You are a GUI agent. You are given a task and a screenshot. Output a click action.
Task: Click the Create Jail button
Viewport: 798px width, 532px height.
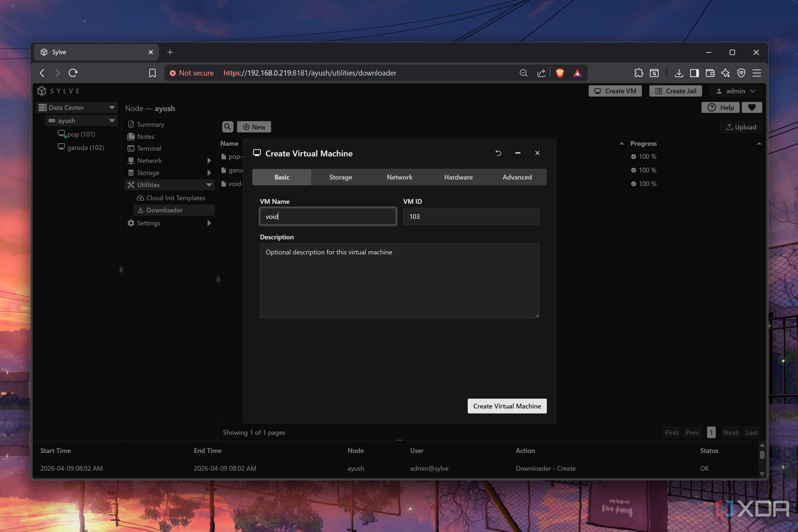tap(675, 91)
